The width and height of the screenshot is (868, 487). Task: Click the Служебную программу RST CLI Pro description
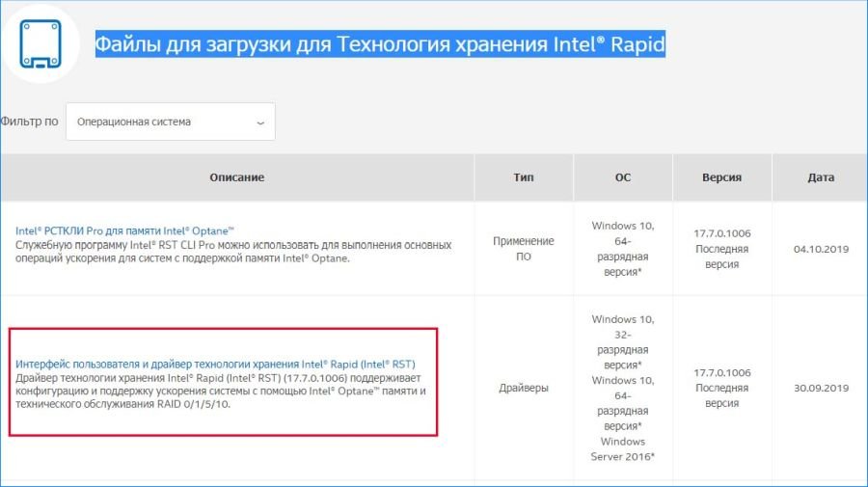tap(233, 252)
